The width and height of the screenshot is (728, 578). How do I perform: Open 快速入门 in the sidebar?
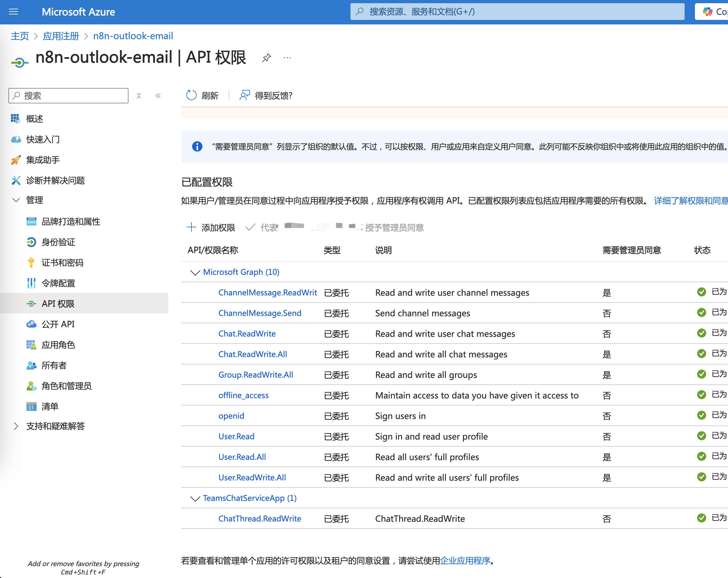[43, 139]
